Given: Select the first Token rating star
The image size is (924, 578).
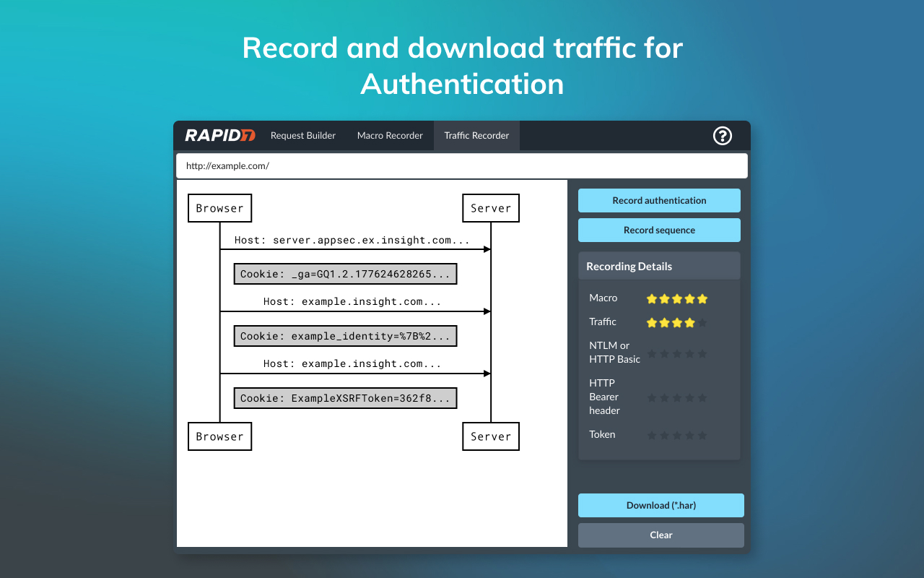Looking at the screenshot, I should click(x=652, y=435).
